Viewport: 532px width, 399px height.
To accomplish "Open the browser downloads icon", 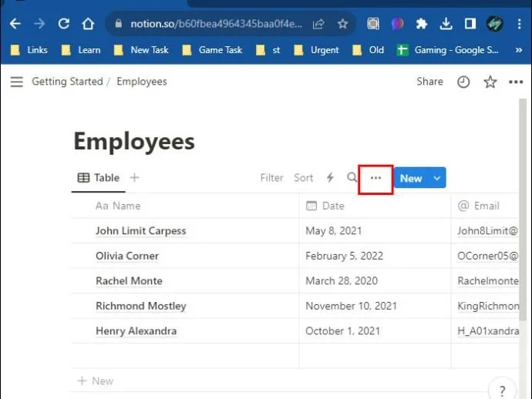I will click(446, 24).
